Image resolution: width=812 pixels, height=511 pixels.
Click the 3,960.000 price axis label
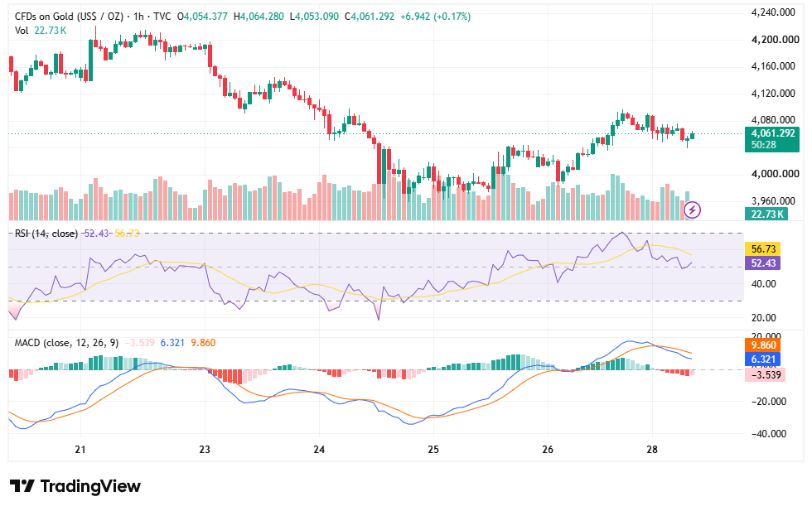773,201
